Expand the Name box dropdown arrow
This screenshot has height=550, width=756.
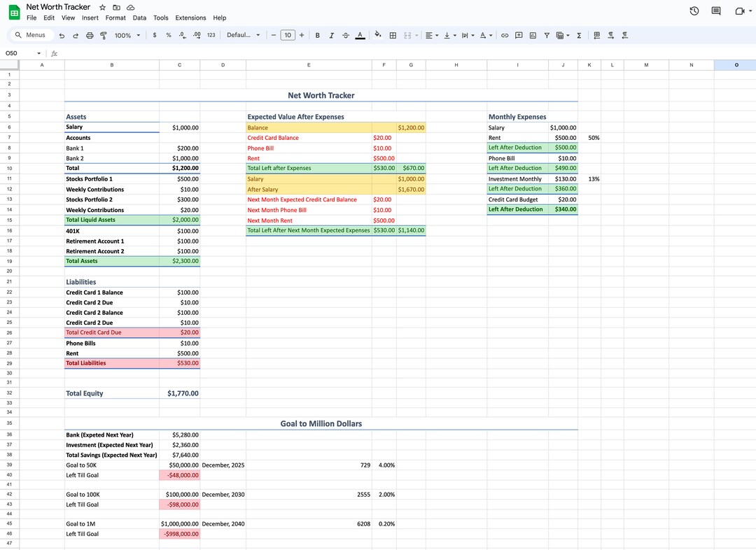39,53
